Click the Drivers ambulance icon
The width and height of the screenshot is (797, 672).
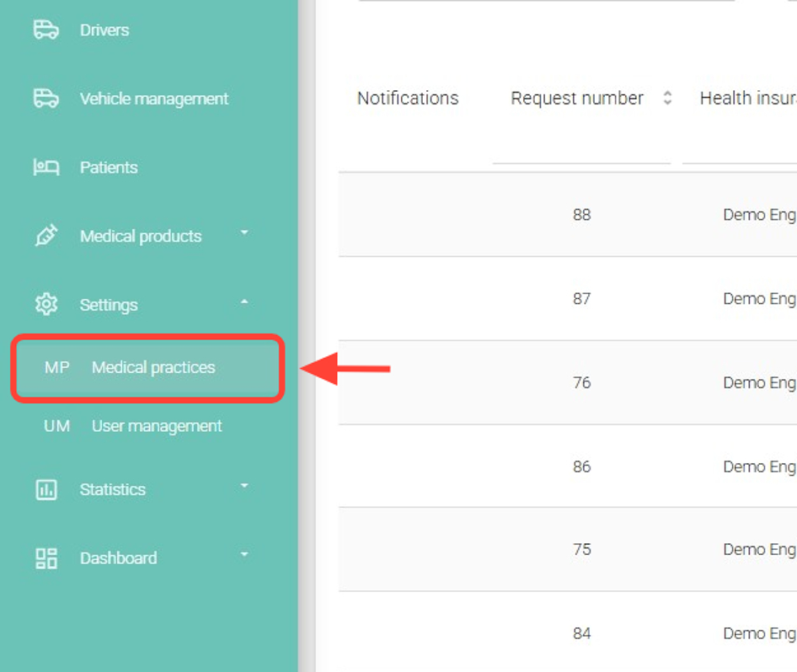point(45,29)
